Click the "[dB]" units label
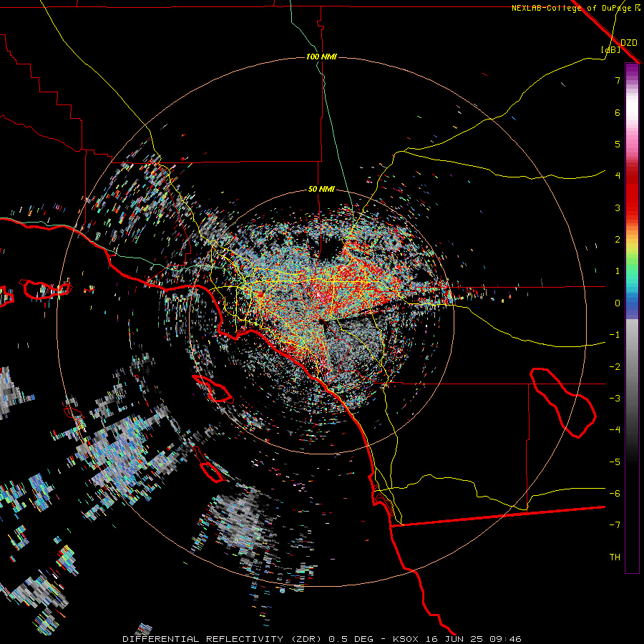The image size is (644, 644). (x=611, y=49)
